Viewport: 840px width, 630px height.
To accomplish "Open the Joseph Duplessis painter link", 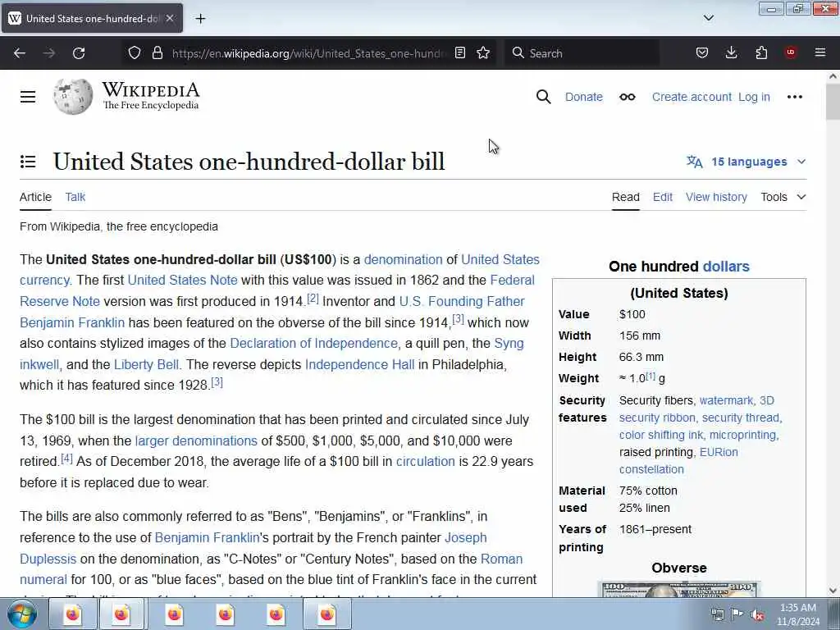I will tap(466, 537).
